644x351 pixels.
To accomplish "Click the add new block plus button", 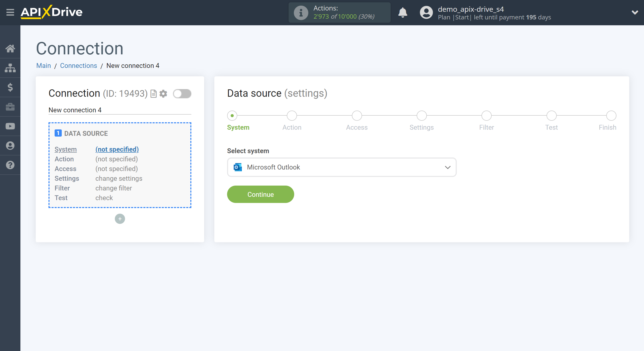I will coord(120,219).
